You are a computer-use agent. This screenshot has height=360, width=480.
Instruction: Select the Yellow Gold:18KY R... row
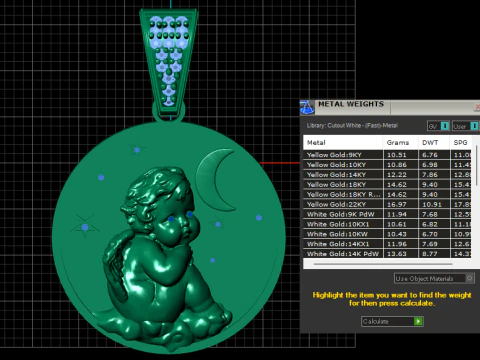387,194
